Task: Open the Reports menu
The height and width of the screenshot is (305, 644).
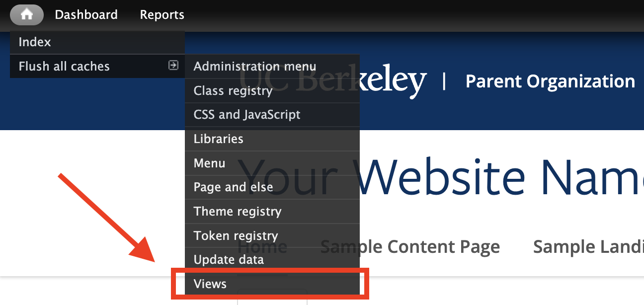Action: (x=162, y=15)
